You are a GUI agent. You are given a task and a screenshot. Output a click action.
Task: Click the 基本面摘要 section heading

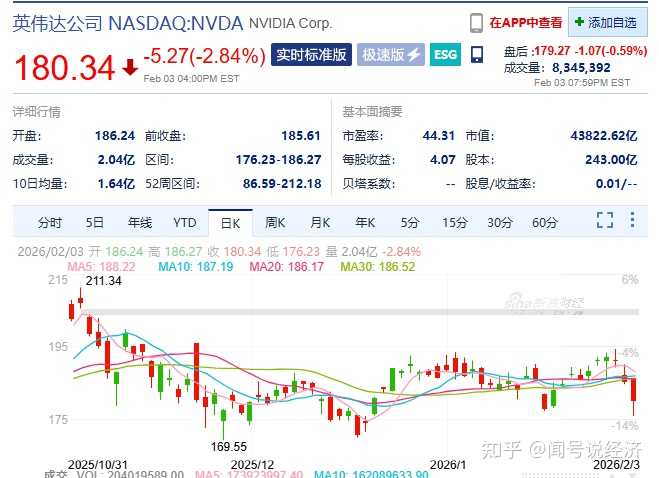[x=372, y=112]
